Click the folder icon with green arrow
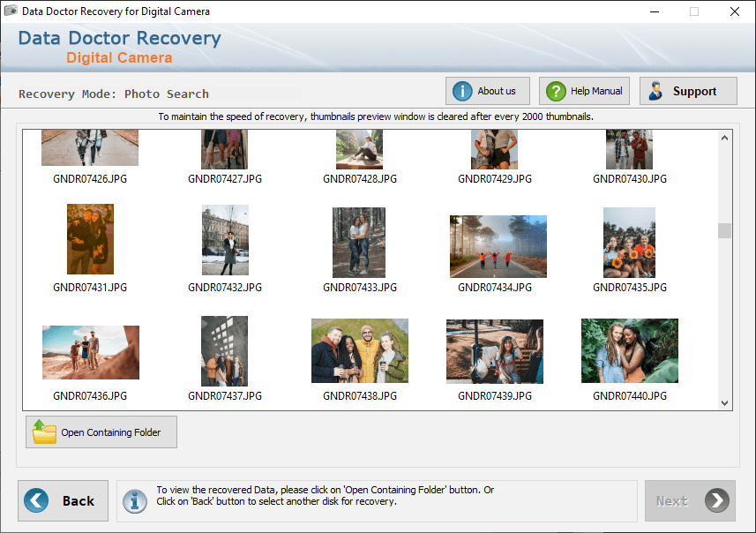Viewport: 756px width, 533px height. tap(44, 432)
